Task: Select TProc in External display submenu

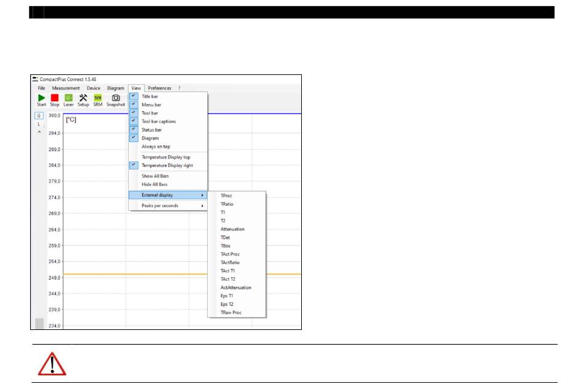Action: coord(237,196)
